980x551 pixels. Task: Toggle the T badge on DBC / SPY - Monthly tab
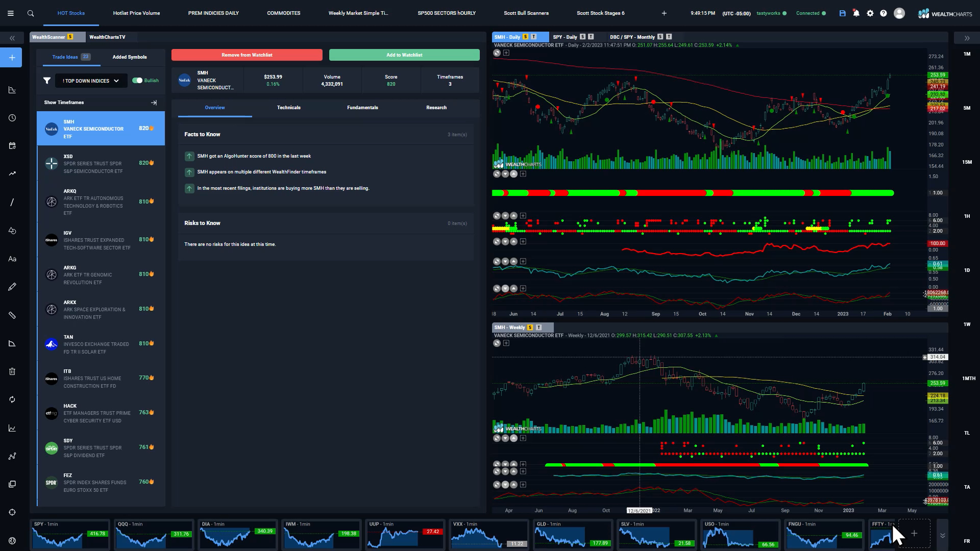[x=669, y=37]
